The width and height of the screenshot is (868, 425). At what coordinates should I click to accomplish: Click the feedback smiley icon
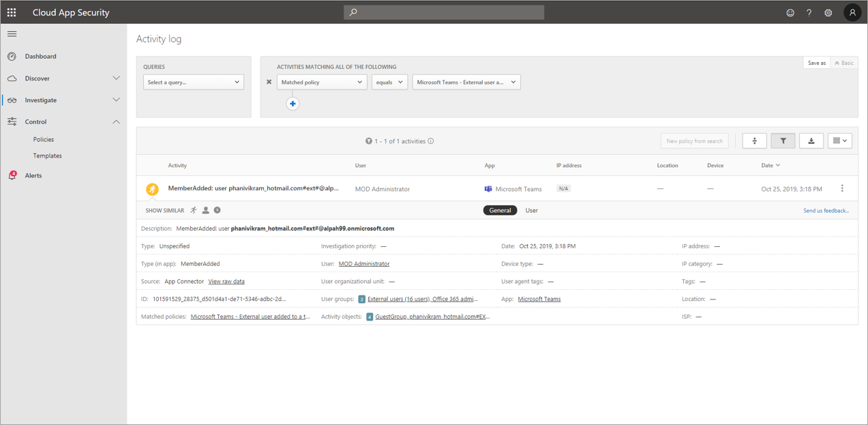[x=790, y=12]
